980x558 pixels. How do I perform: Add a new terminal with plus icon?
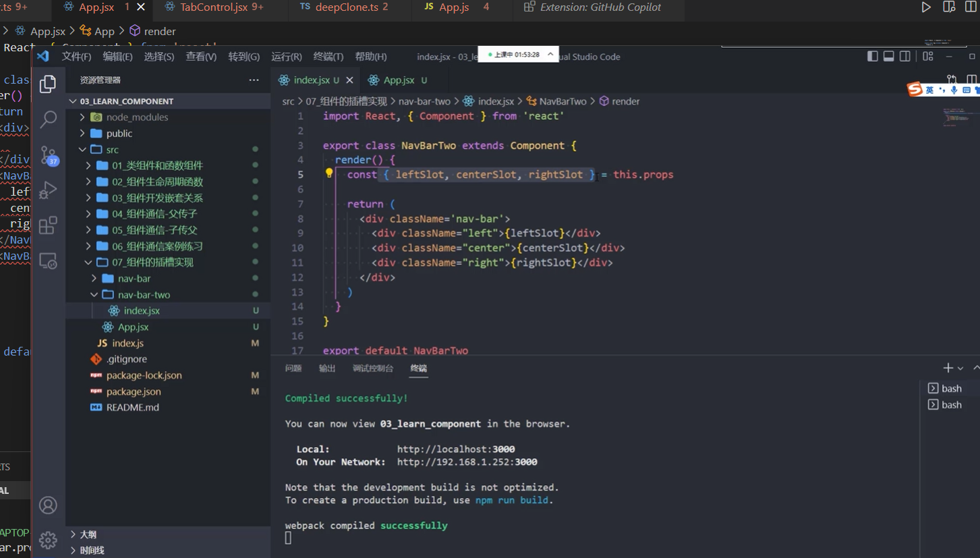948,368
